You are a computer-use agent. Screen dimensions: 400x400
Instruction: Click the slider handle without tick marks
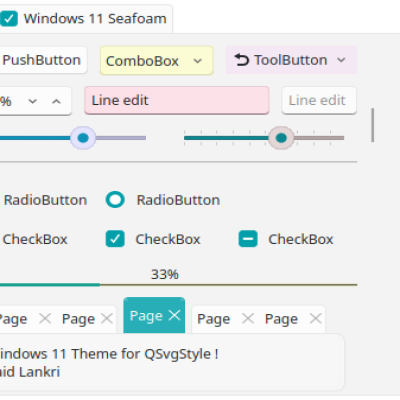coord(83,138)
